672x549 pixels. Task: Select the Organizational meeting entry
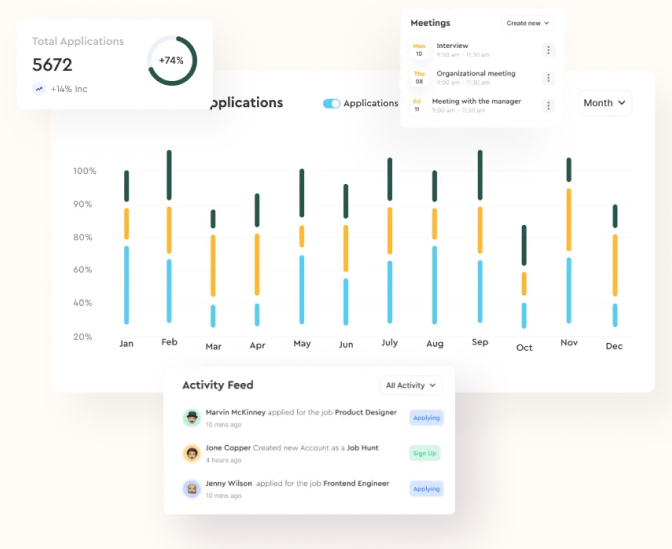476,73
